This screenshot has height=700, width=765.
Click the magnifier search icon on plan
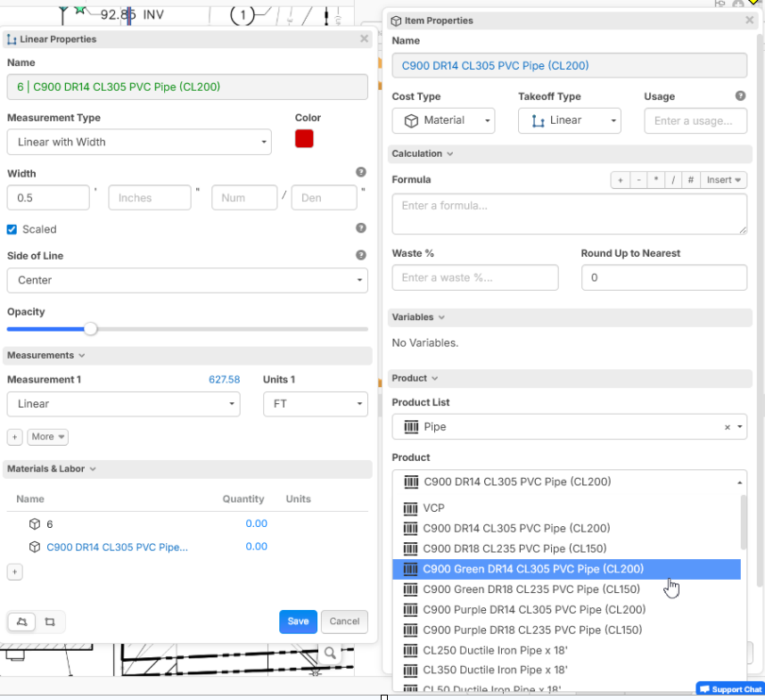click(x=330, y=653)
